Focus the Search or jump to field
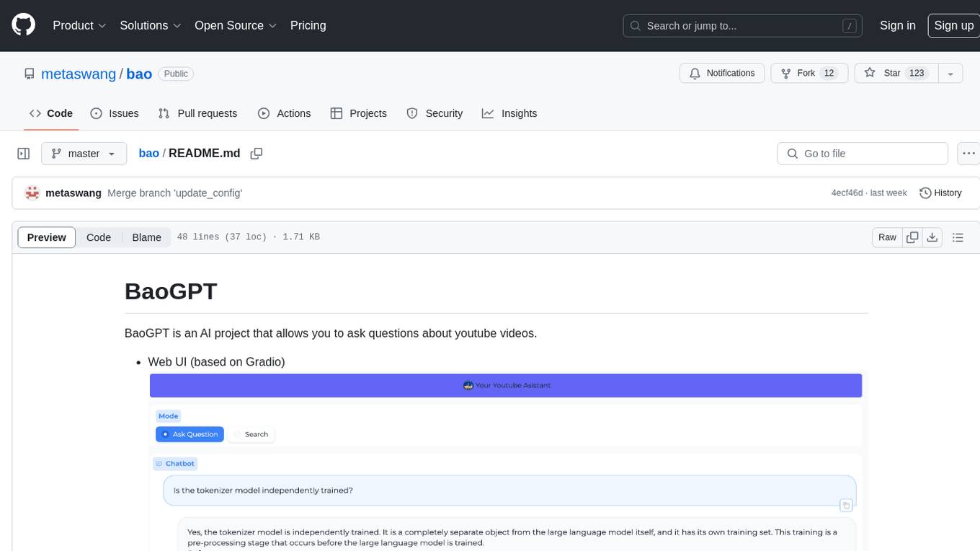Screen dimensions: 980x551 743,26
